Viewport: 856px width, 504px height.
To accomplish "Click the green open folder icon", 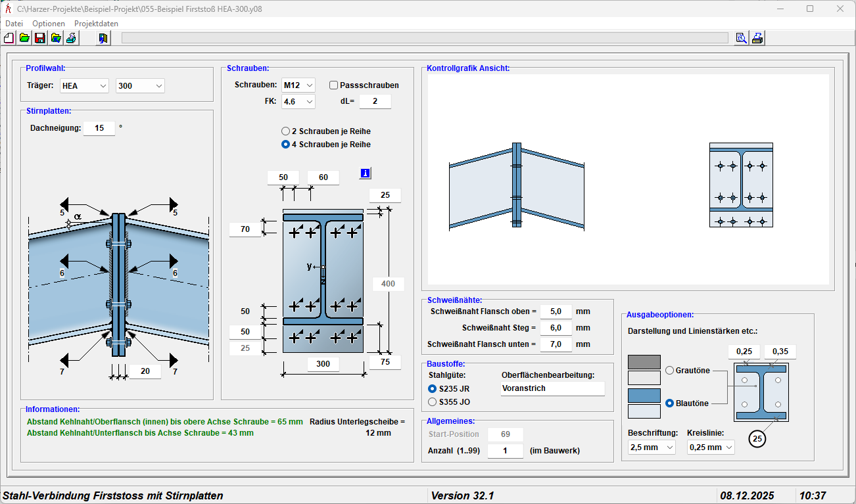I will 24,38.
